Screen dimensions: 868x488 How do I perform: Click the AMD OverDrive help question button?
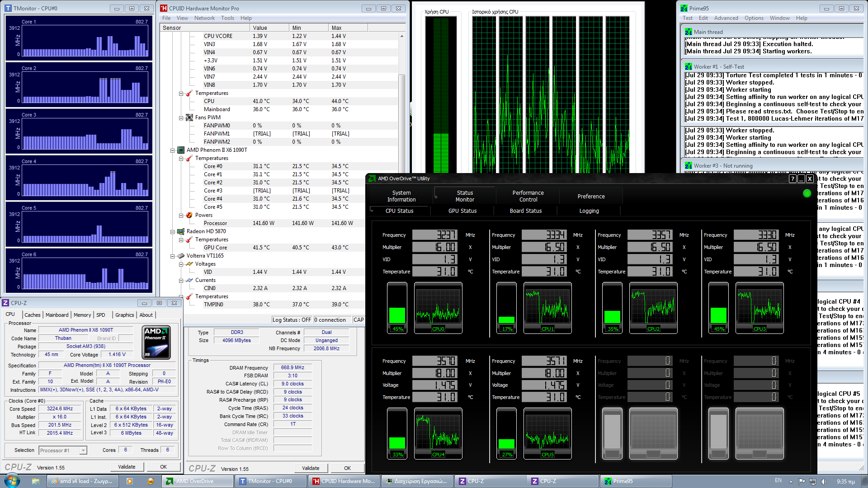tap(793, 178)
